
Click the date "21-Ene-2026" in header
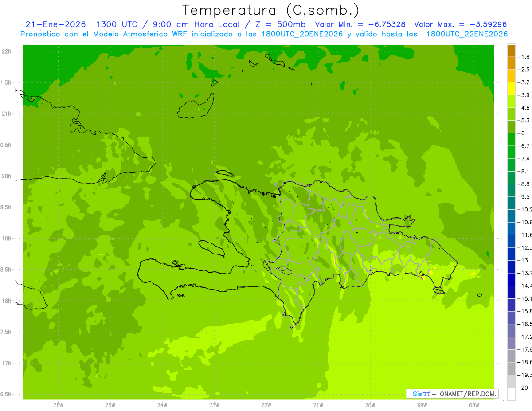click(55, 24)
